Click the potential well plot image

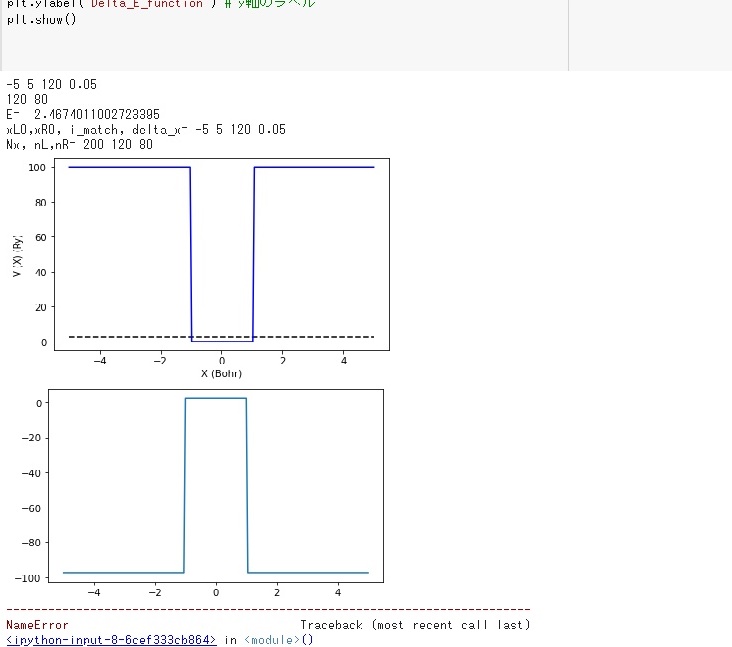[x=200, y=268]
